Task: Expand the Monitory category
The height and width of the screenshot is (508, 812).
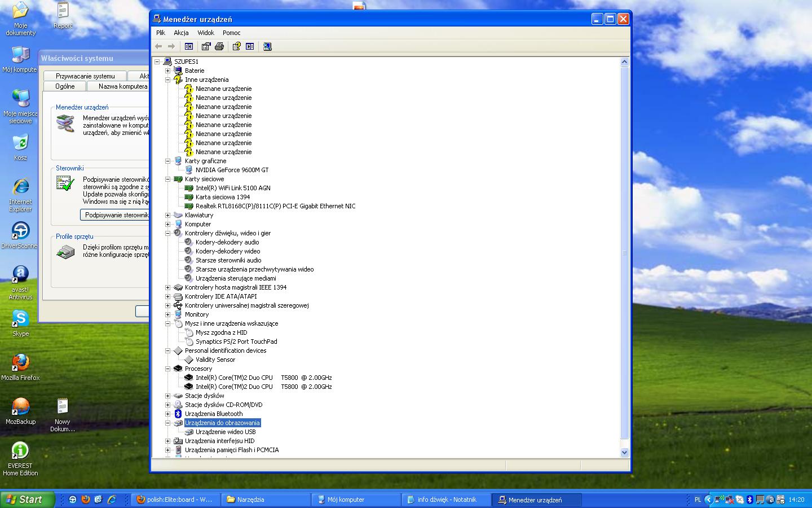Action: point(167,314)
